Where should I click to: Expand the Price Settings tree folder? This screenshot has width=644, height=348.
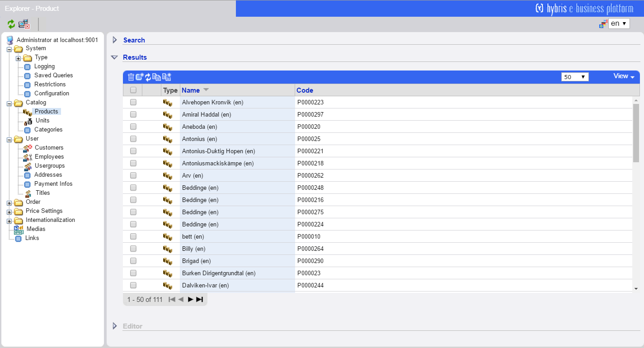9,212
